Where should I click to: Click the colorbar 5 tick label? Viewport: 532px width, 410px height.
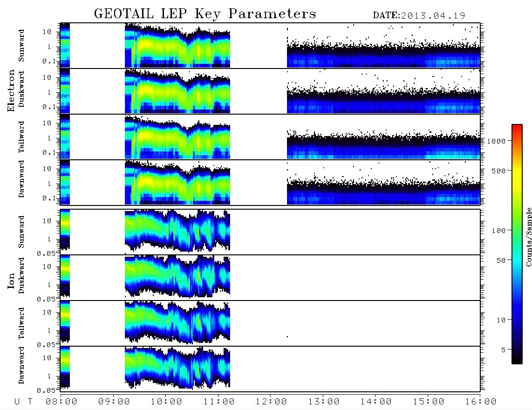(x=504, y=350)
